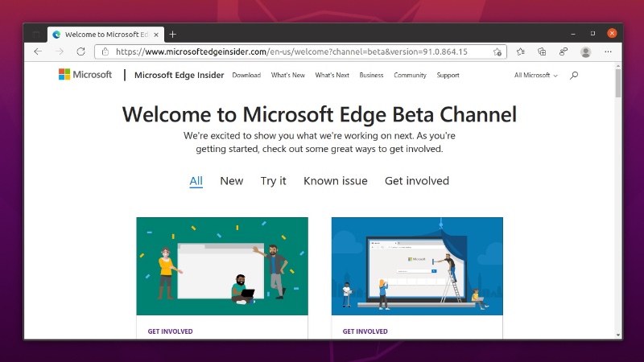The width and height of the screenshot is (644, 362).
Task: Choose the New filter tab
Action: (x=231, y=181)
